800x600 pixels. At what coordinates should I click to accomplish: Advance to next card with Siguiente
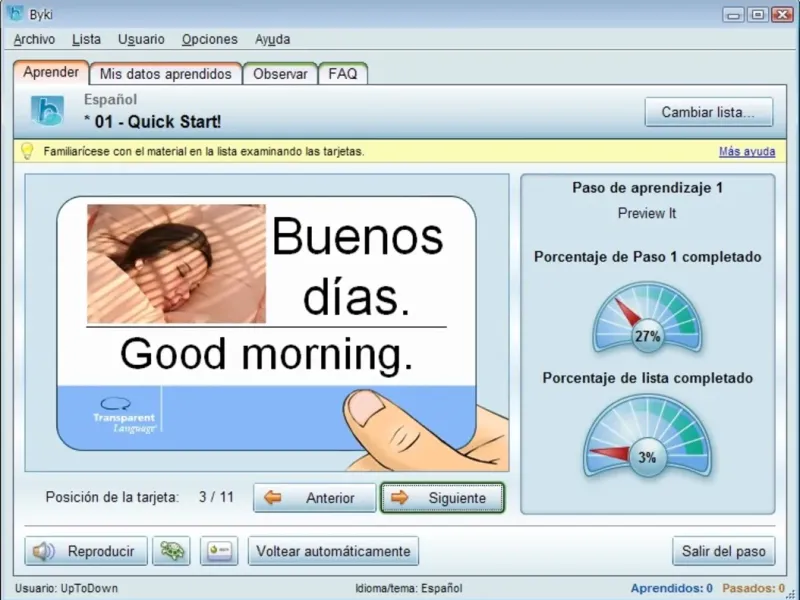[442, 497]
